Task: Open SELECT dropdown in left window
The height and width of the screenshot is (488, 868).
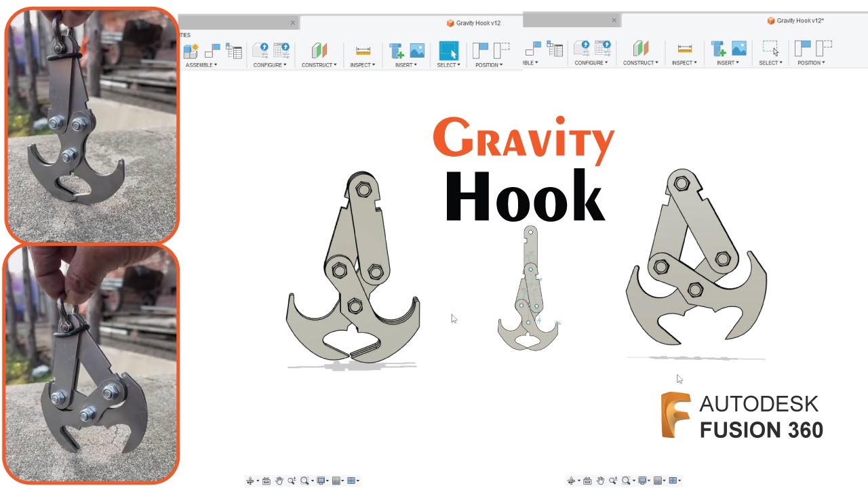Action: click(448, 65)
